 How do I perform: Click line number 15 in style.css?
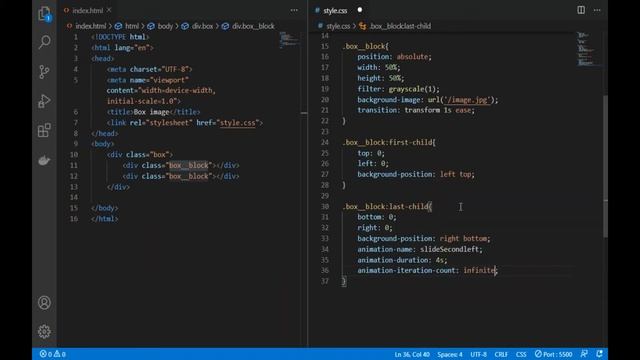(x=324, y=46)
